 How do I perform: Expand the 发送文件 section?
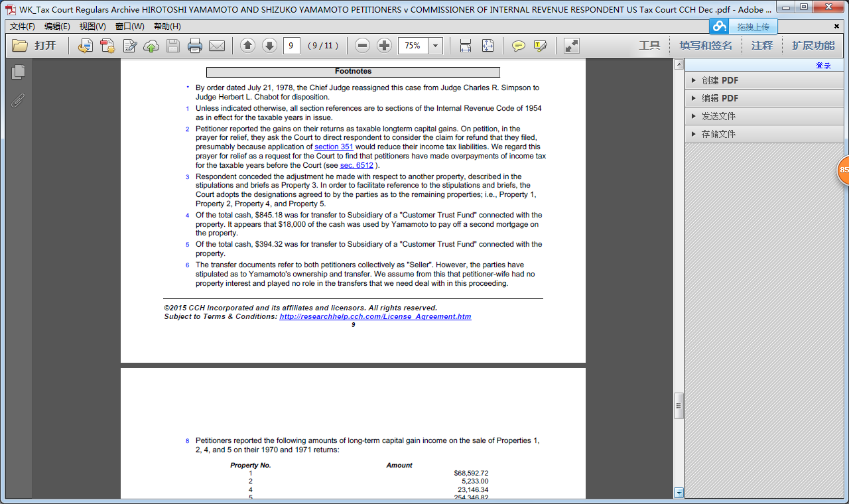[x=764, y=116]
